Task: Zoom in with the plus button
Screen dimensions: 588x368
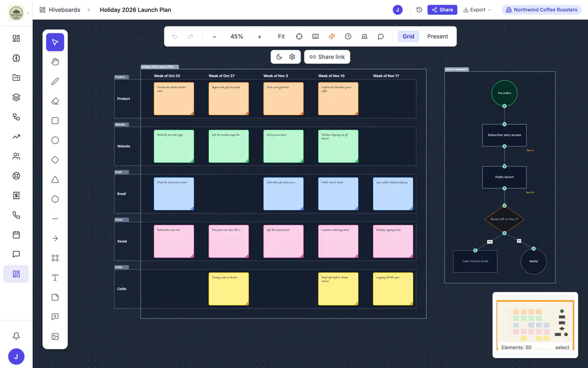Action: [x=259, y=36]
